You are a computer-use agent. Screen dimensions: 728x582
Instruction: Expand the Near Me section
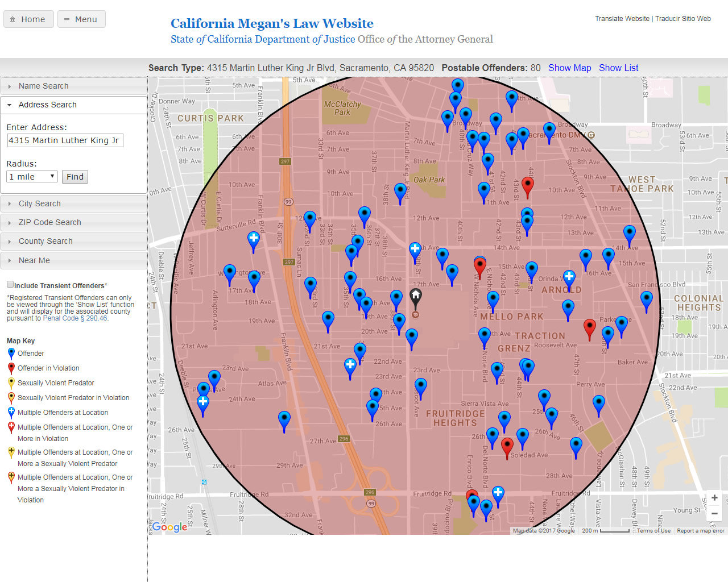[73, 260]
